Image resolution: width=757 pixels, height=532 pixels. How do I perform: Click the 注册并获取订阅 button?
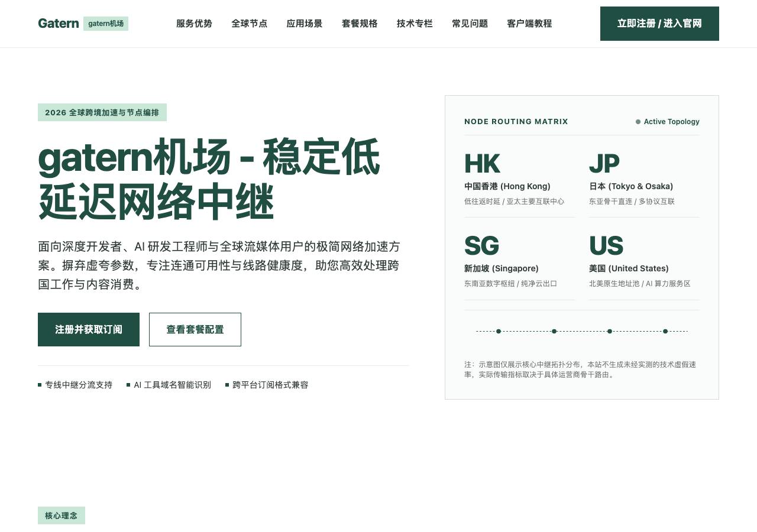pos(89,329)
